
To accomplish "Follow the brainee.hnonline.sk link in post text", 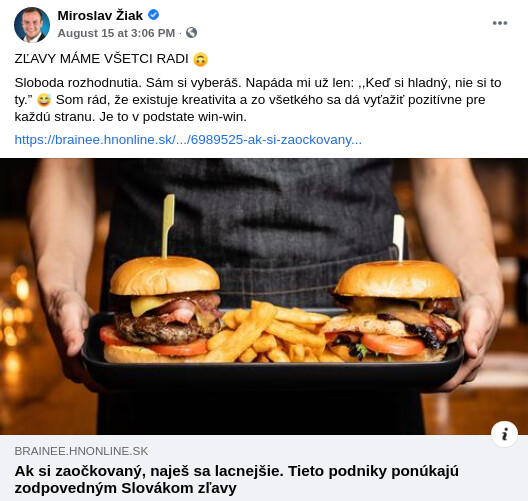I will (x=188, y=139).
